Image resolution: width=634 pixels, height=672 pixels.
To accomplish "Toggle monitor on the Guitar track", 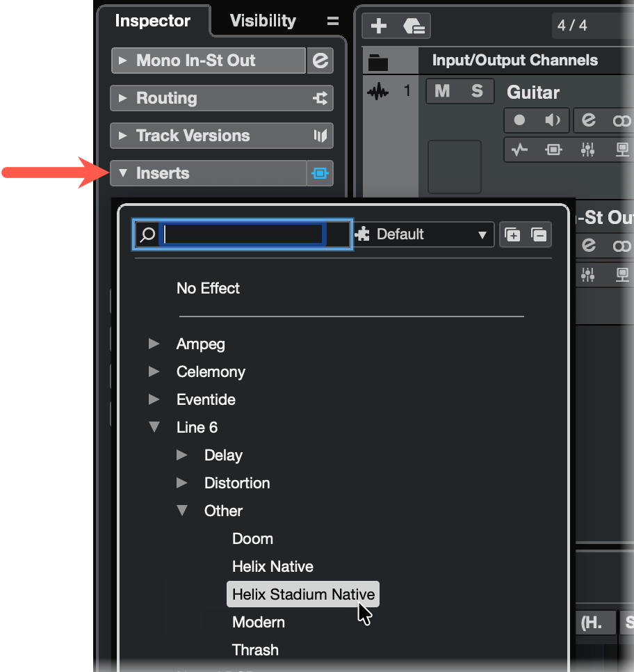I will coord(553,120).
